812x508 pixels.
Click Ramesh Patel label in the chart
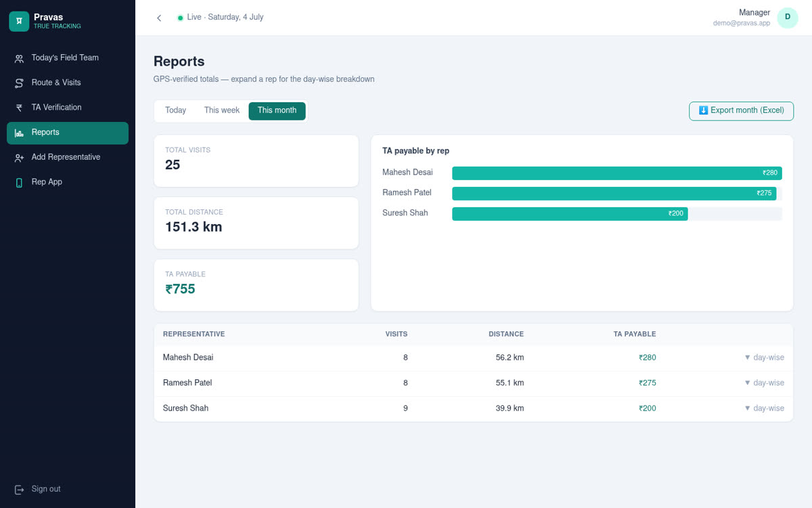pos(407,193)
